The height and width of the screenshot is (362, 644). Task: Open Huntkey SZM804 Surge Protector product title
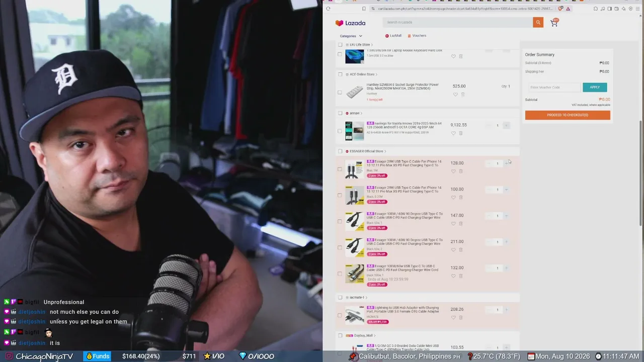pos(403,86)
